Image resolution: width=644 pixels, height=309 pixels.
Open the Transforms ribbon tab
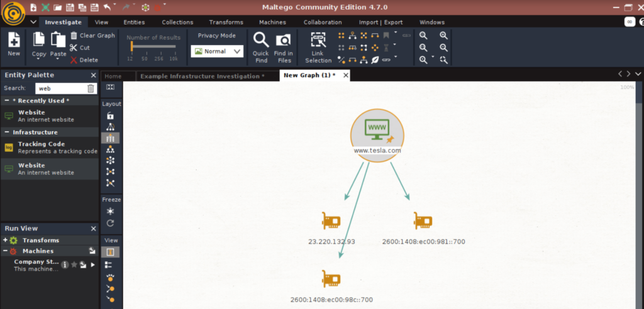click(226, 22)
